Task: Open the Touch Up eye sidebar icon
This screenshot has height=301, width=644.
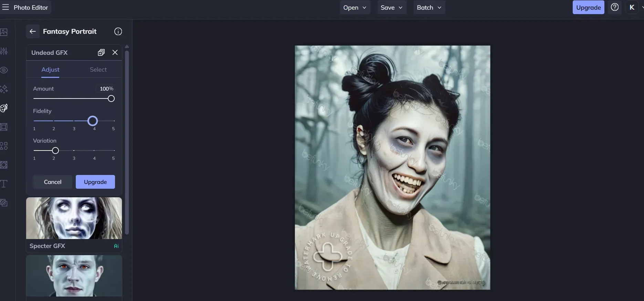Action: (x=4, y=70)
